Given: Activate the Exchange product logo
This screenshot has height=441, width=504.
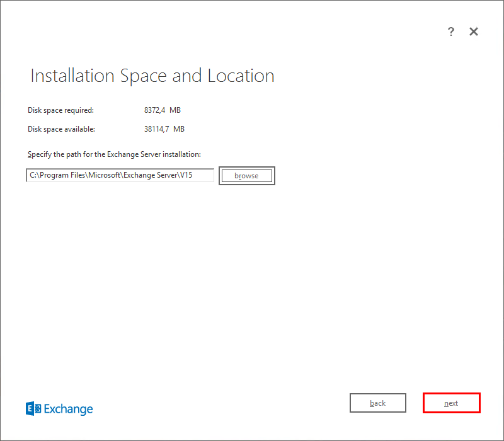Looking at the screenshot, I should click(59, 408).
